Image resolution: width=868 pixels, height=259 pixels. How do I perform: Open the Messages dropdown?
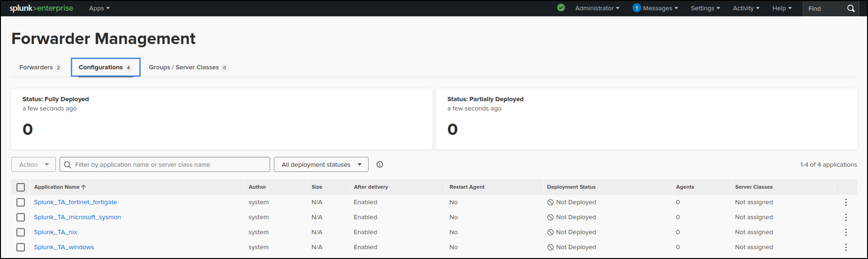tap(660, 8)
